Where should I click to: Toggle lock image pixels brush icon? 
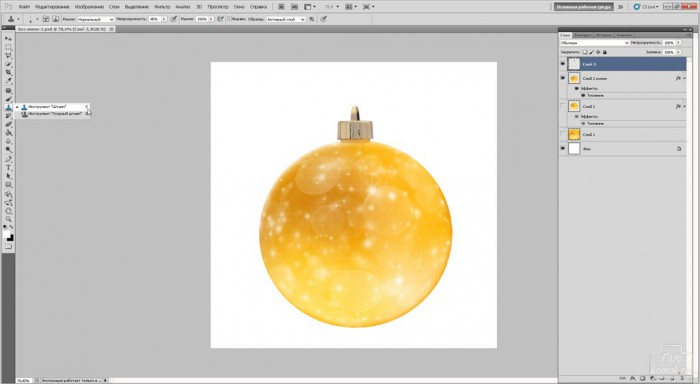pyautogui.click(x=592, y=52)
